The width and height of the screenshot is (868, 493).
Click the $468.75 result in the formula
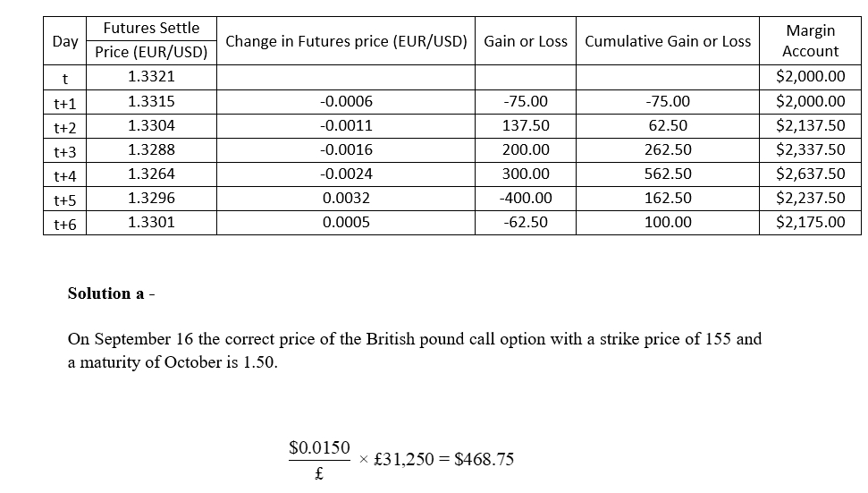click(484, 460)
